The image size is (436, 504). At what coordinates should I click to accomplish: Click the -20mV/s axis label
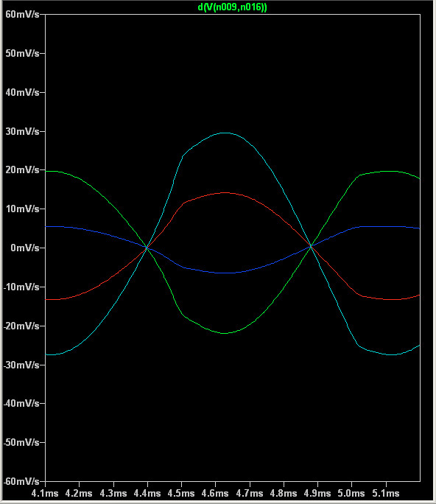pos(21,326)
